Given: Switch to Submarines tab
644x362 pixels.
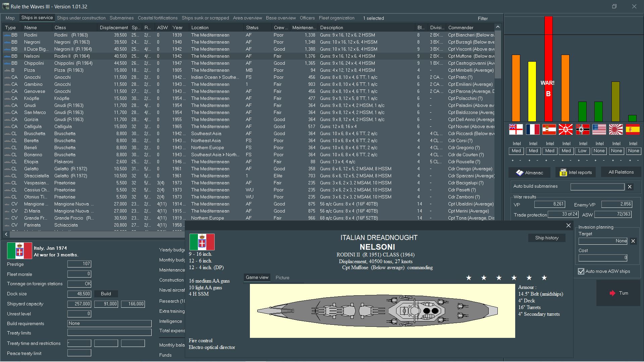Looking at the screenshot, I should pyautogui.click(x=121, y=18).
